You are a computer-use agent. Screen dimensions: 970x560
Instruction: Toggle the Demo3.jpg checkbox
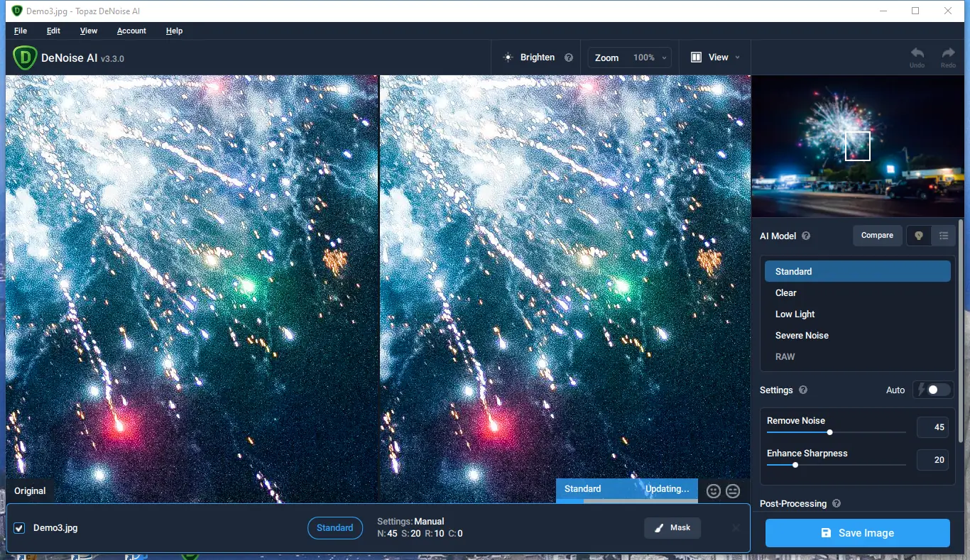(19, 528)
